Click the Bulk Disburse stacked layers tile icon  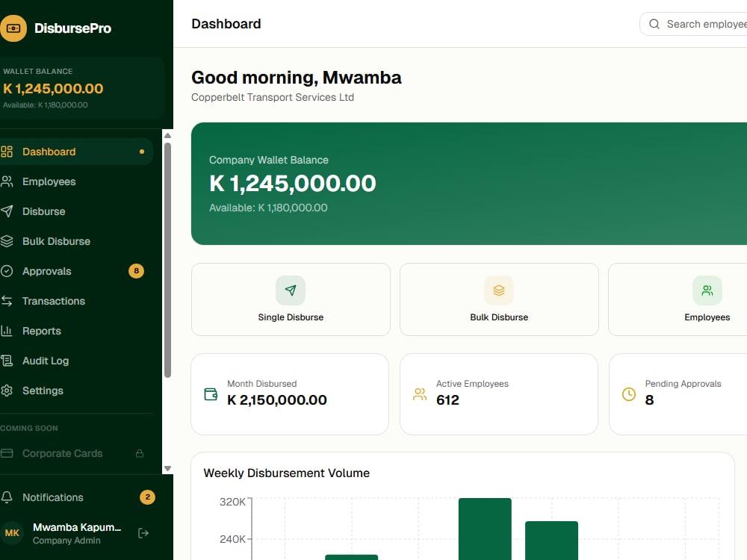(x=499, y=290)
